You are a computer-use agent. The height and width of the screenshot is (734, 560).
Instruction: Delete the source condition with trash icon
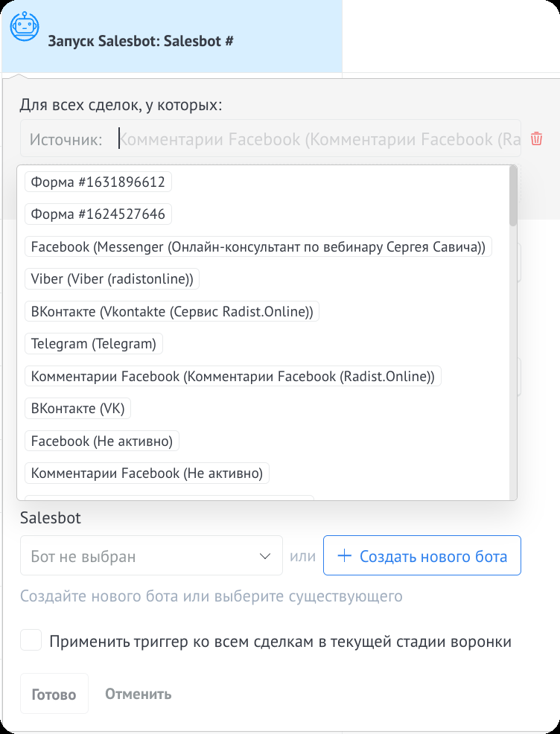[536, 138]
